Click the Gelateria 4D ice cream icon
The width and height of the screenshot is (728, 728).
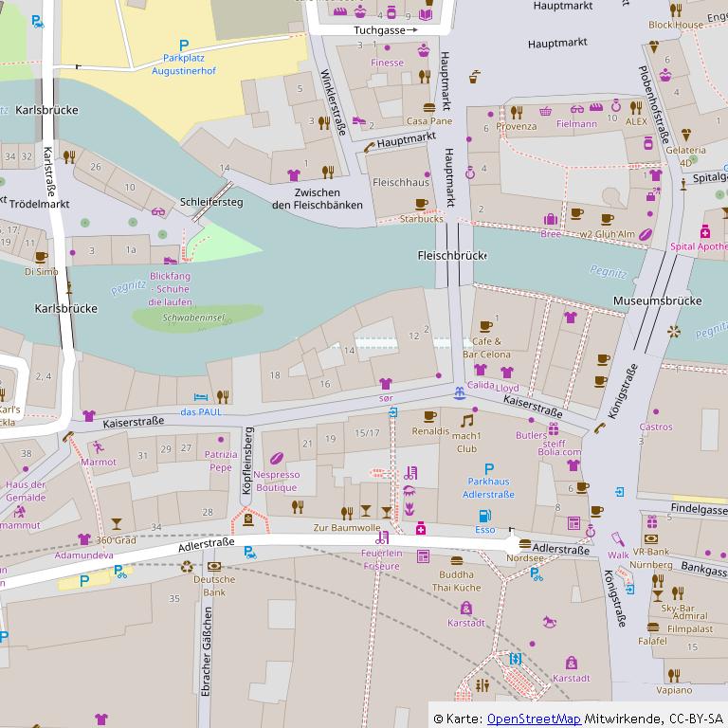coord(686,136)
